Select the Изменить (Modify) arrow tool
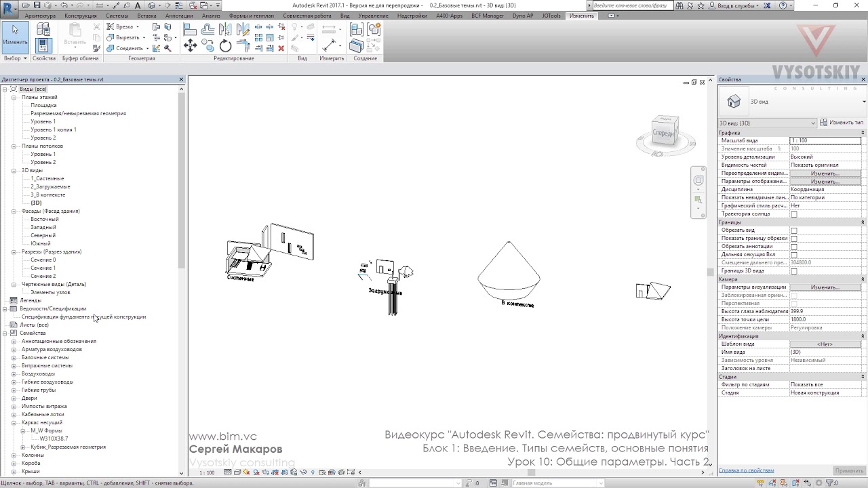The height and width of the screenshot is (488, 868). [x=15, y=37]
